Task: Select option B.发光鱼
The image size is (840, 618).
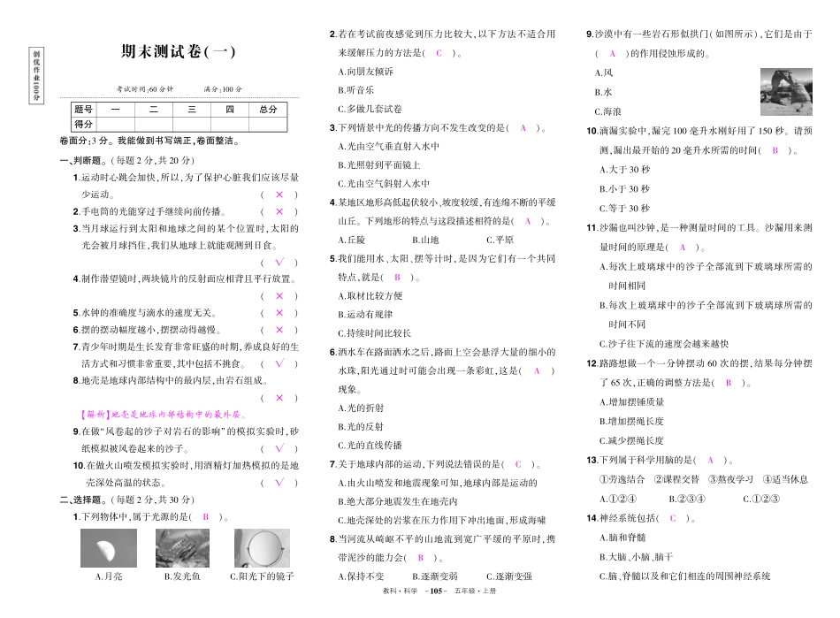Action: pyautogui.click(x=182, y=576)
